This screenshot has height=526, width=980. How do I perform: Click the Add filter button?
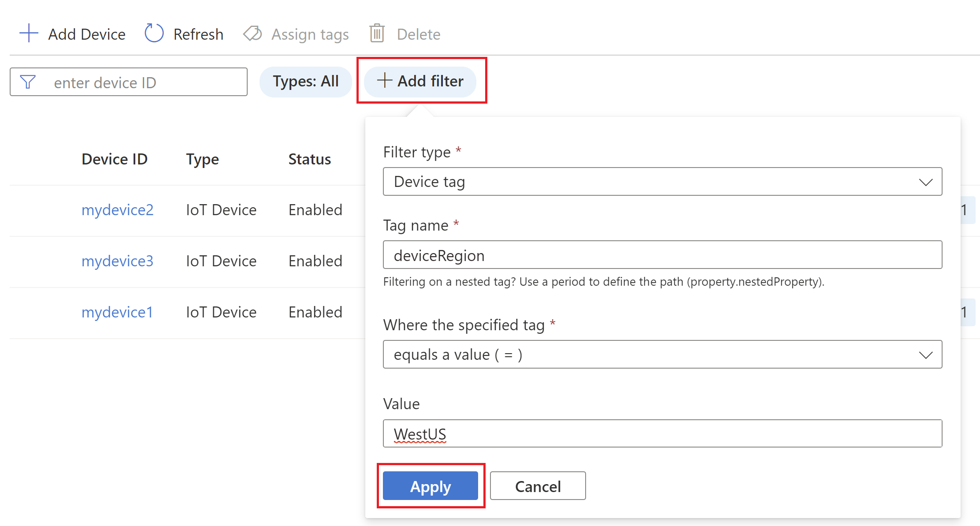pos(421,81)
